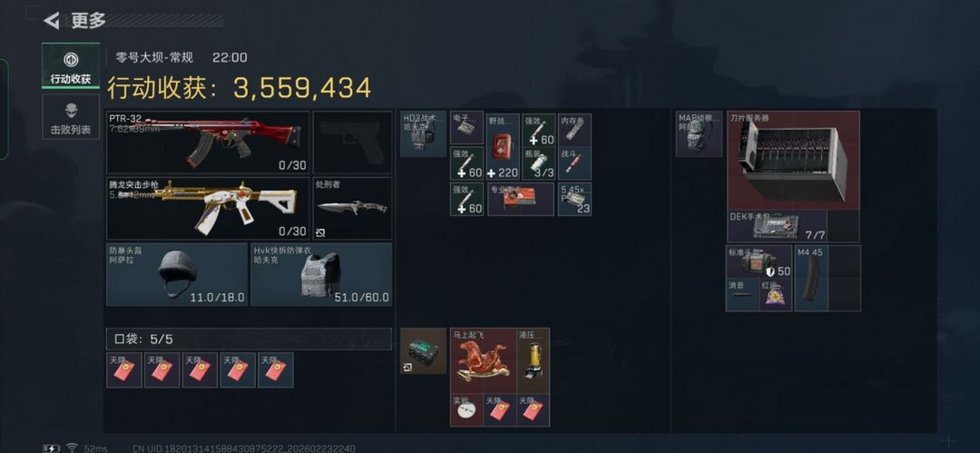Go back using the arrow beside 更多
Screen dimensions: 980x453
51,21
